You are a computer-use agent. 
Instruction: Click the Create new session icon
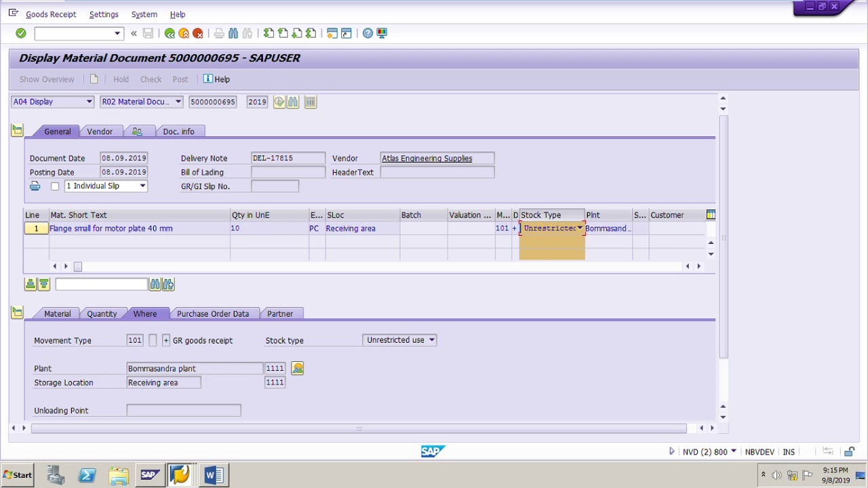pos(332,33)
